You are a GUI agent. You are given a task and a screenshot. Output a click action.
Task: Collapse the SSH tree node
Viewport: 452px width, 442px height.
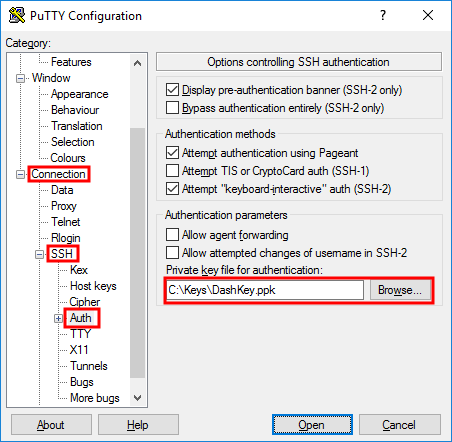(x=39, y=254)
